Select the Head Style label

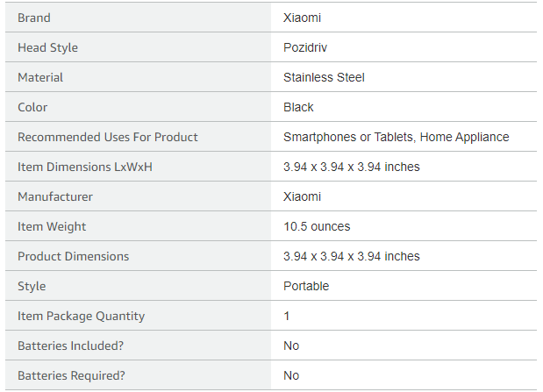pyautogui.click(x=47, y=47)
